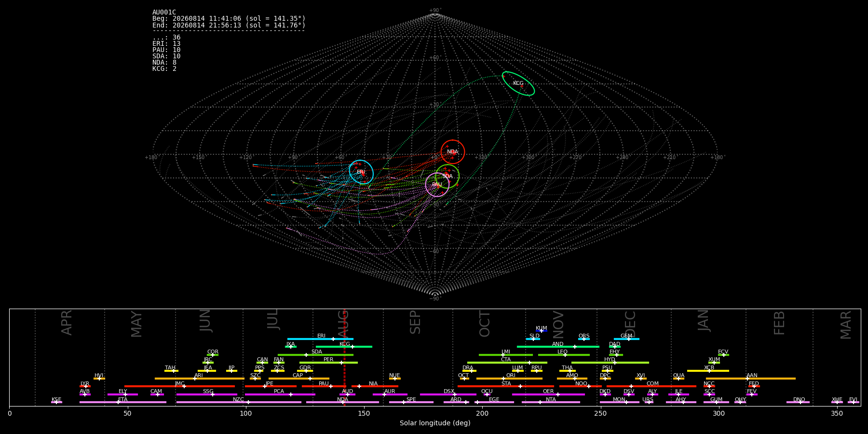Select the URS shower marker
The height and width of the screenshot is (434, 868).
(649, 402)
